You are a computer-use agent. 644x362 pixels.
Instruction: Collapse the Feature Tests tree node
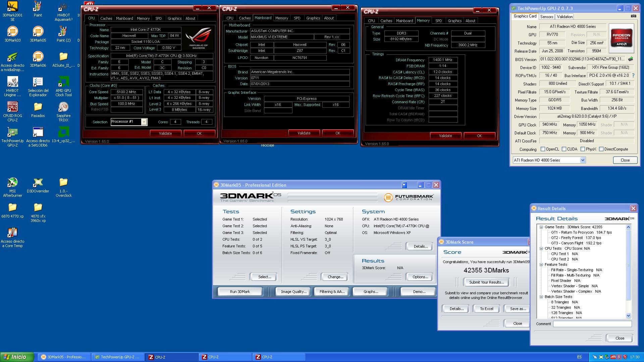[541, 264]
